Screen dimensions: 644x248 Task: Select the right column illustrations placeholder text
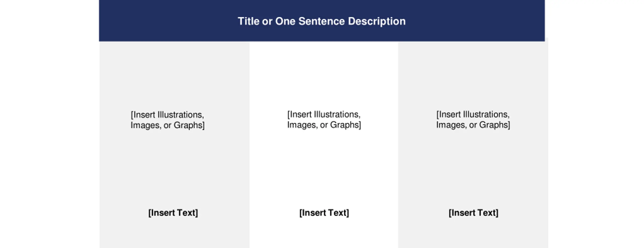pyautogui.click(x=473, y=120)
